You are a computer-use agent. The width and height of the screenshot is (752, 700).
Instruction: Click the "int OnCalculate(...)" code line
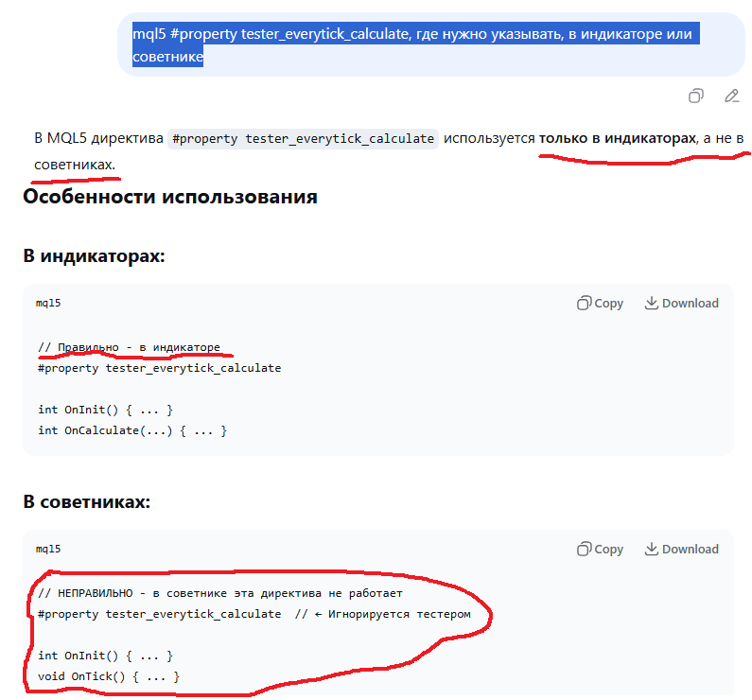click(x=132, y=430)
